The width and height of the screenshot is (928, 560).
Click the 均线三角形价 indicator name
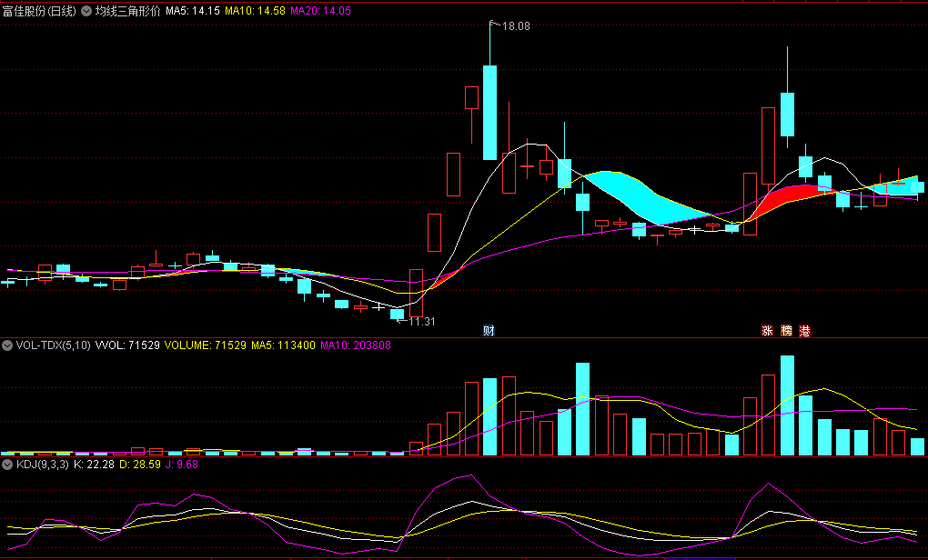tap(128, 11)
